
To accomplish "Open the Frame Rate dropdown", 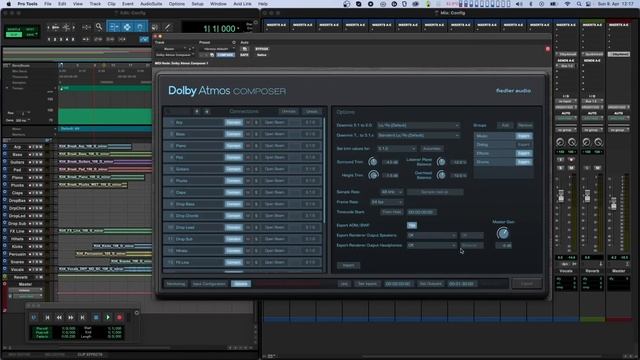I will (387, 202).
